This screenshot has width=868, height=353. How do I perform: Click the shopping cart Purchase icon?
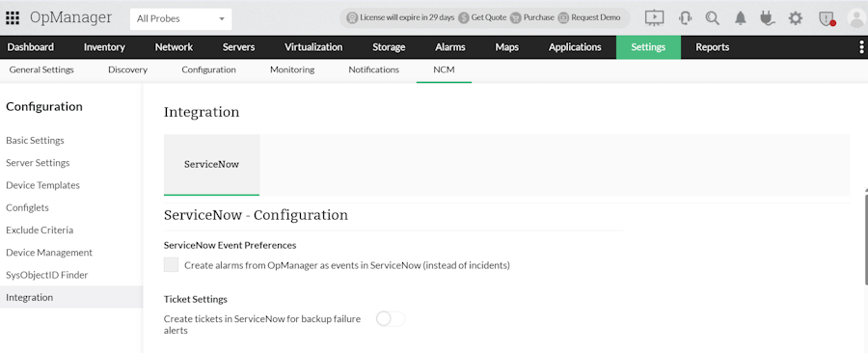pyautogui.click(x=515, y=17)
